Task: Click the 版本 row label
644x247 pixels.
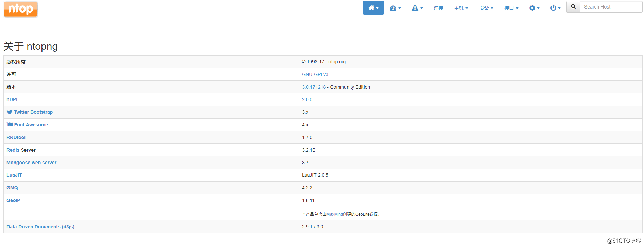Action: pyautogui.click(x=11, y=87)
